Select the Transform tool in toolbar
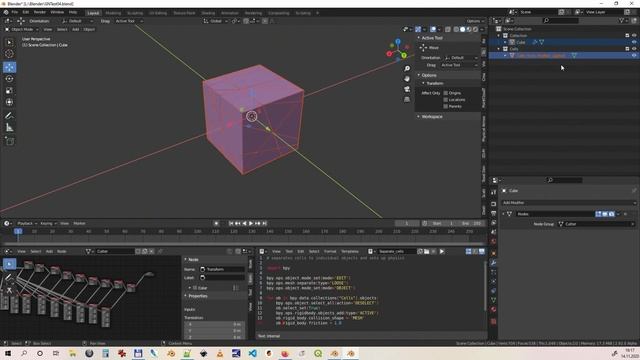Screen dimensions: 640x360 coord(9,102)
